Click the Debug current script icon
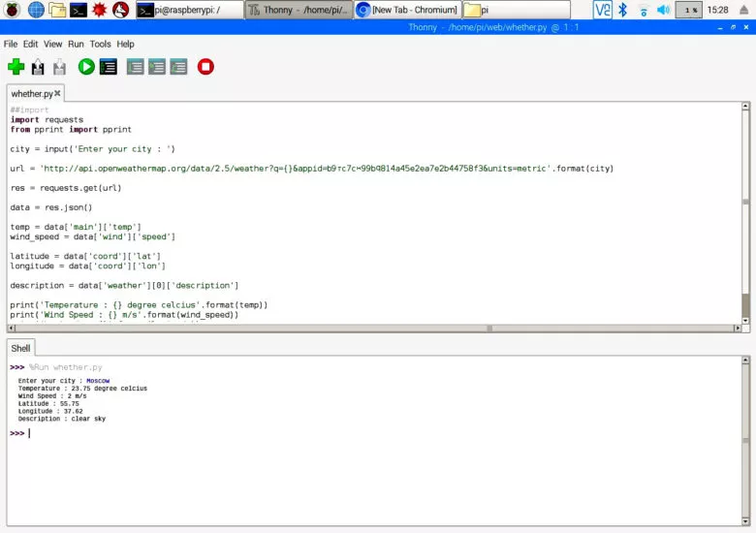Screen dimensions: 756x533 pyautogui.click(x=109, y=67)
